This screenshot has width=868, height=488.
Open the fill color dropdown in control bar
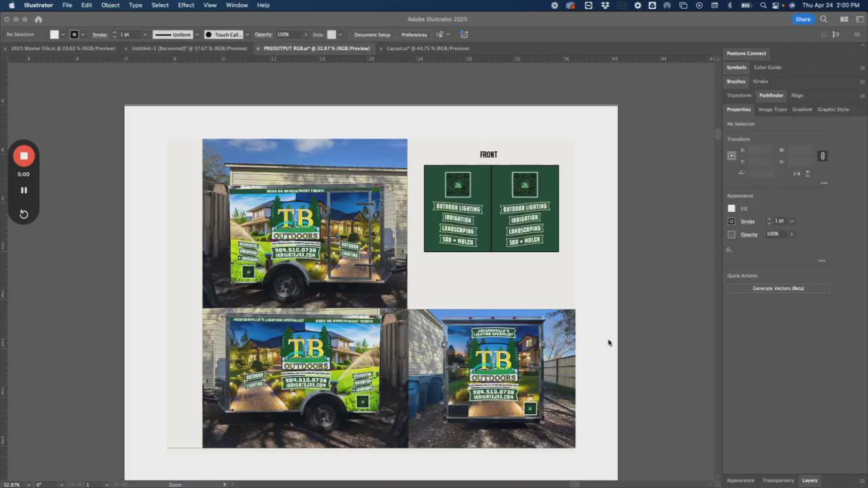(63, 35)
